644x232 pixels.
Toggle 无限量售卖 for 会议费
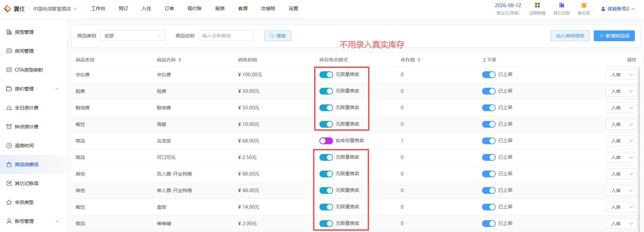326,75
